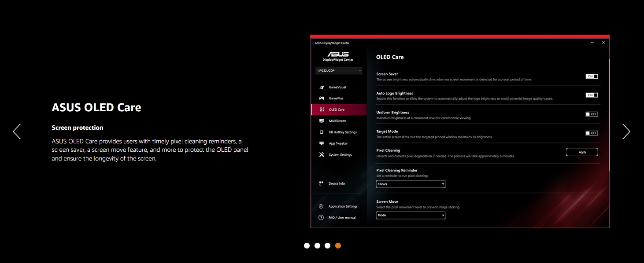Click the KB HotKey Settings icon
Viewport: 644px width, 263px height.
point(322,132)
